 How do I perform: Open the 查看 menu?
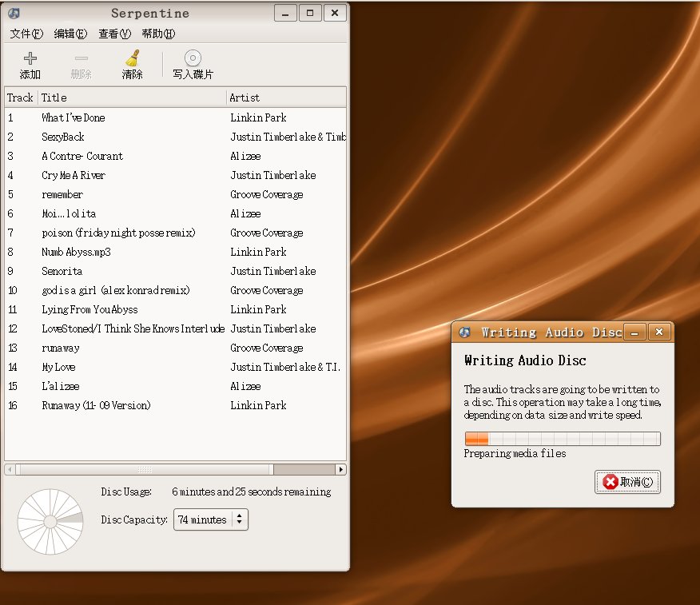coord(113,34)
